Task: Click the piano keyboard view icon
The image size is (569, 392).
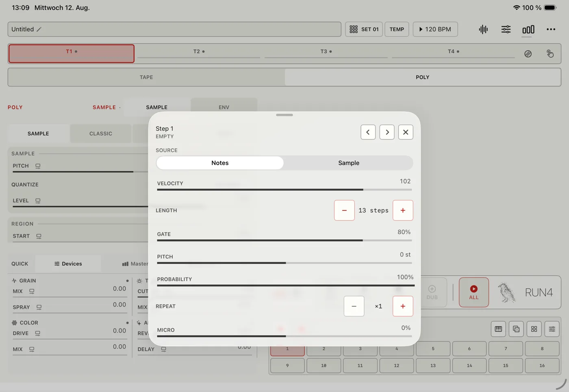Action: click(498, 329)
